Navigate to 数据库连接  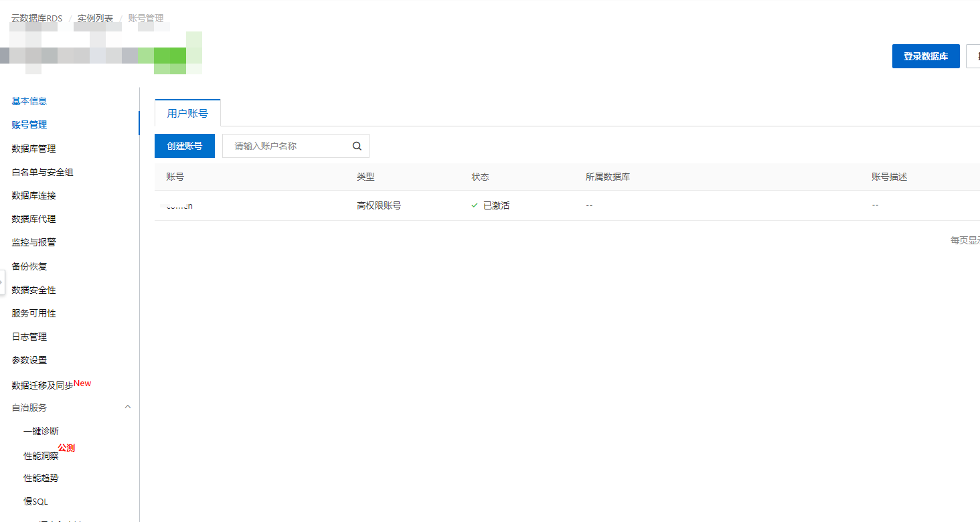coord(33,195)
